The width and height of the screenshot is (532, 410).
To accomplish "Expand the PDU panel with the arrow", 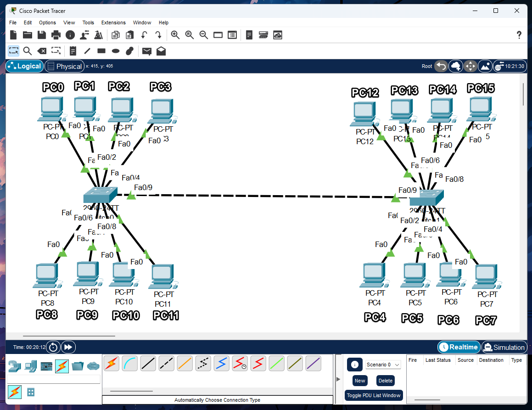I will [x=338, y=379].
